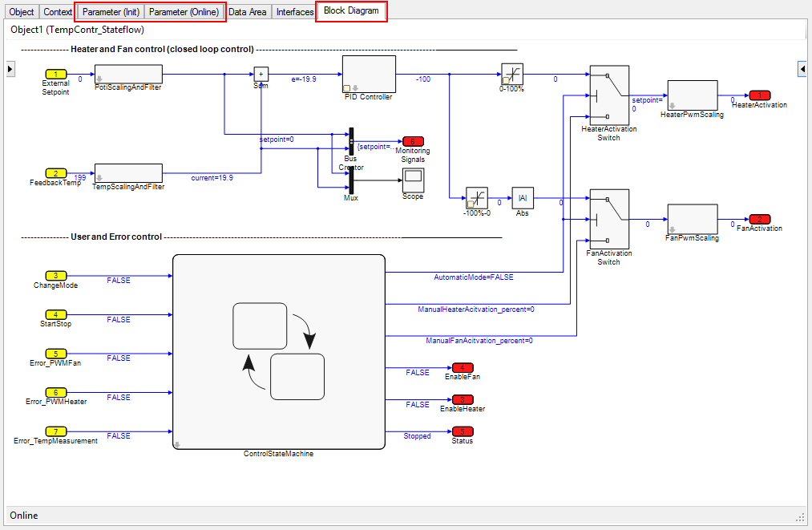Select the HeaterActivation output port 1
This screenshot has width=812, height=530.
point(760,95)
